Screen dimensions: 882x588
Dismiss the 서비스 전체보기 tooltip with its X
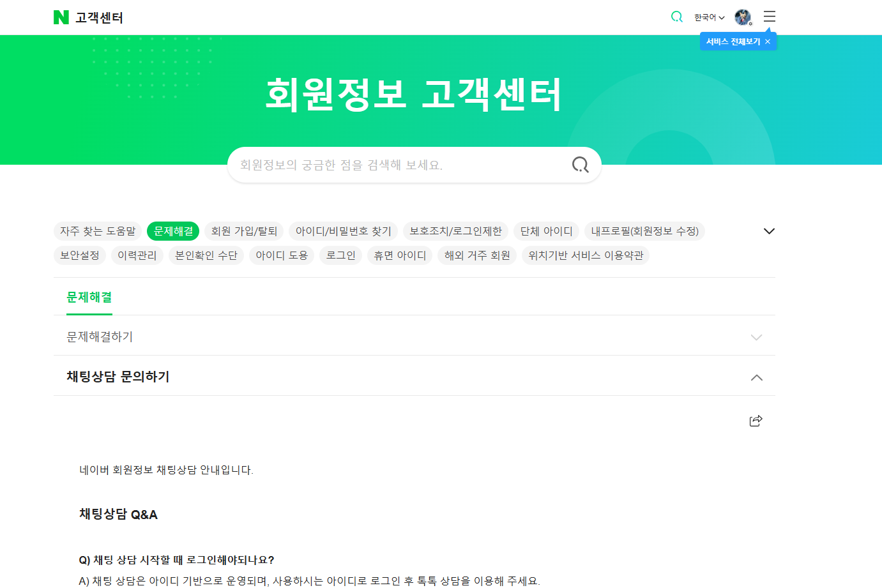coord(768,41)
